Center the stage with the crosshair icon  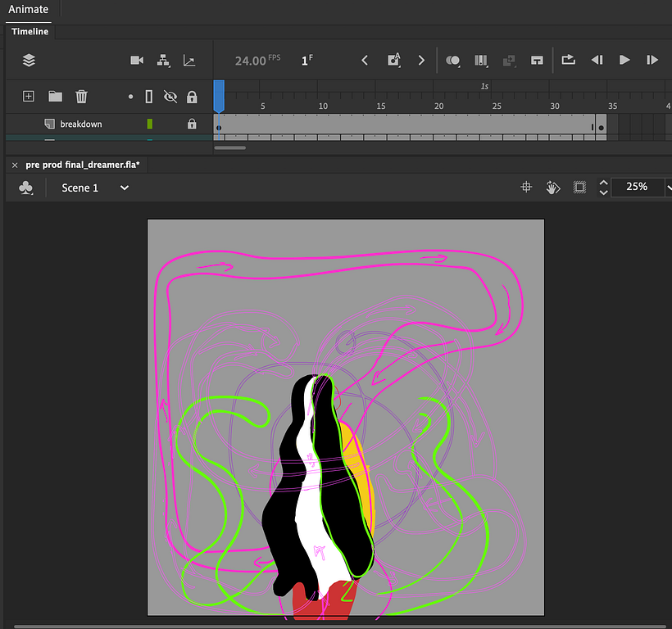525,188
